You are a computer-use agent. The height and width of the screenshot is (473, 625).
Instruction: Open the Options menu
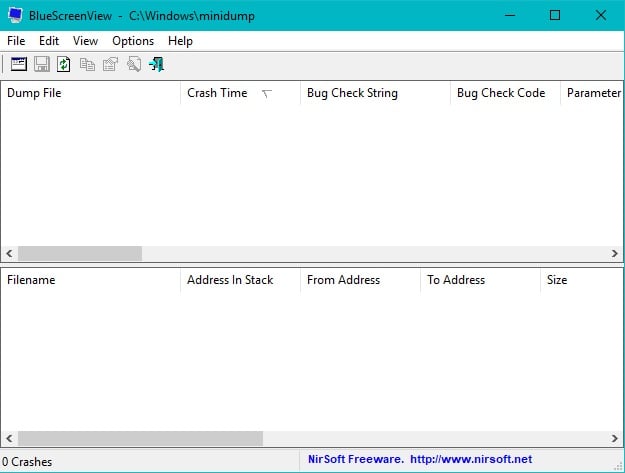coord(133,41)
